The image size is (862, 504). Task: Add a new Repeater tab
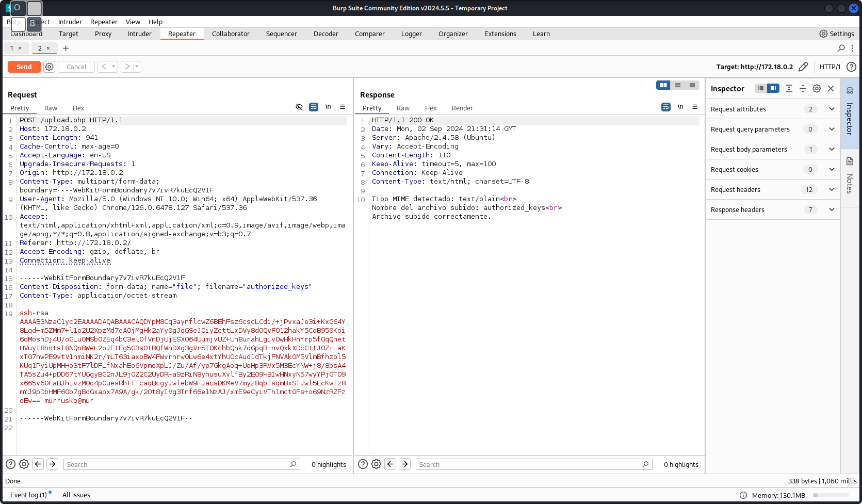66,48
